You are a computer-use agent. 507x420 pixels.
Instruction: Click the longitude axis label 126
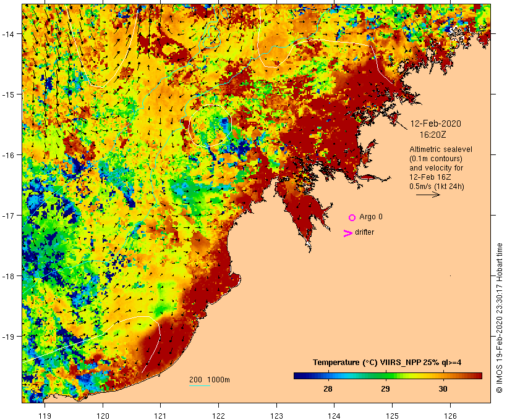[x=450, y=416]
